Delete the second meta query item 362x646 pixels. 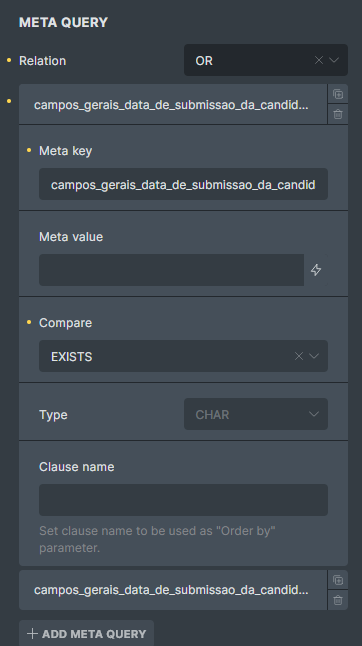pos(338,600)
